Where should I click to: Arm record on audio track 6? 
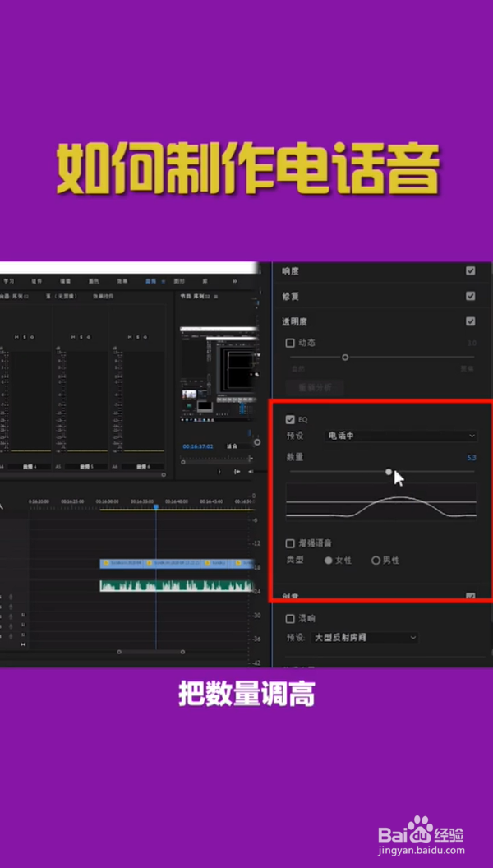pos(145,337)
